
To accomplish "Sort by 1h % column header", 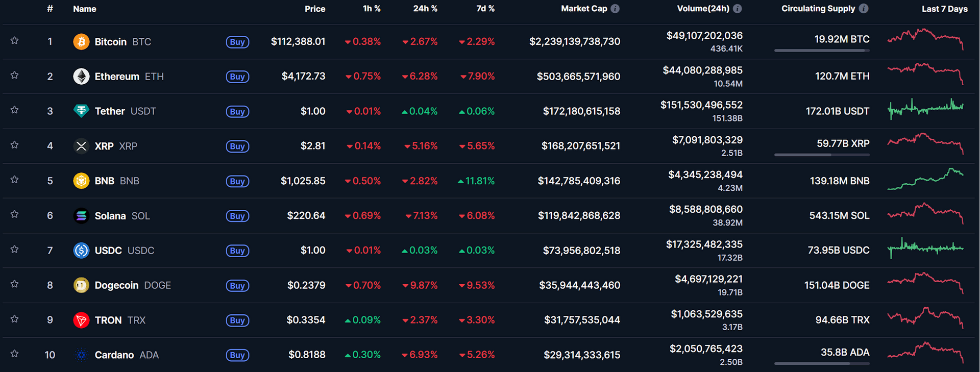I will (372, 9).
